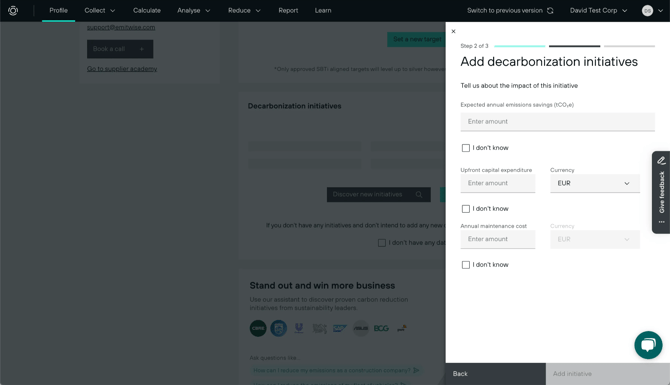Click the send arrow on construction company question
This screenshot has height=385, width=670.
pyautogui.click(x=416, y=370)
